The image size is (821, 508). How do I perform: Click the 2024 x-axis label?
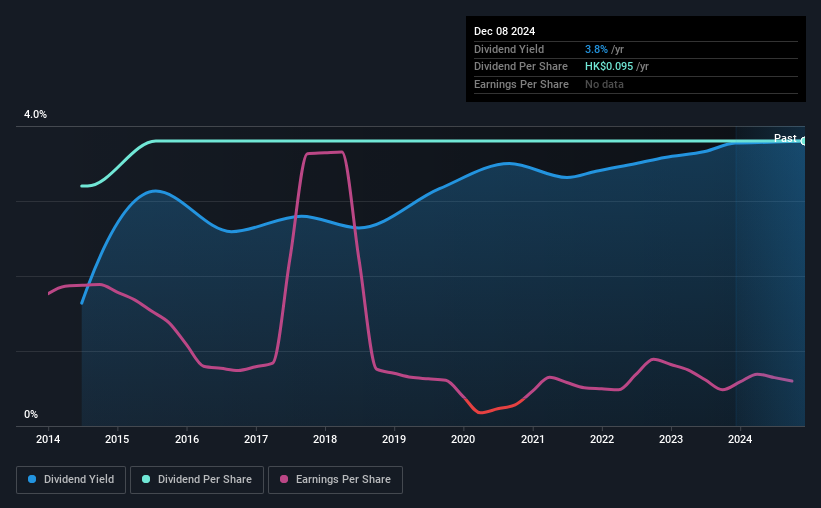pos(740,439)
